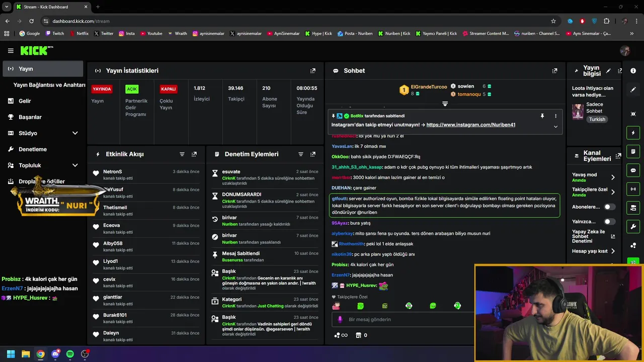Open the hamburger menu beside the Kick logo

11,51
